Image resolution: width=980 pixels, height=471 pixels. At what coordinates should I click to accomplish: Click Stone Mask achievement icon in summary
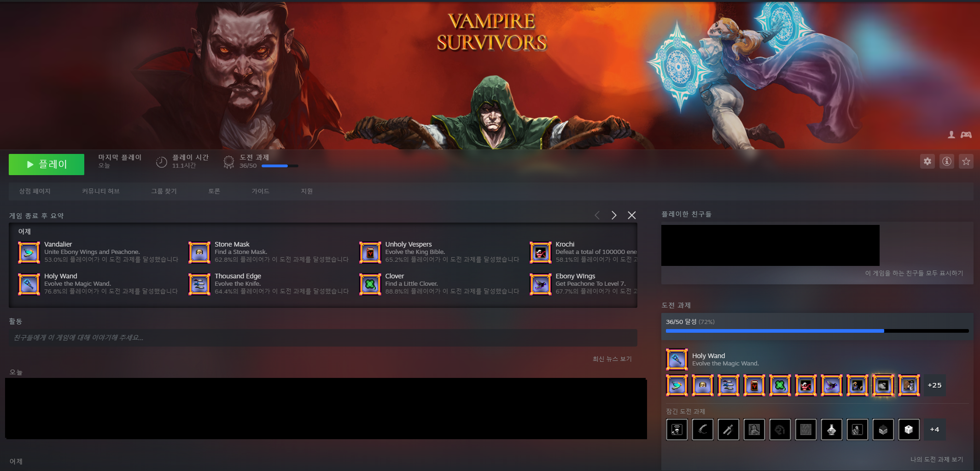coord(199,253)
